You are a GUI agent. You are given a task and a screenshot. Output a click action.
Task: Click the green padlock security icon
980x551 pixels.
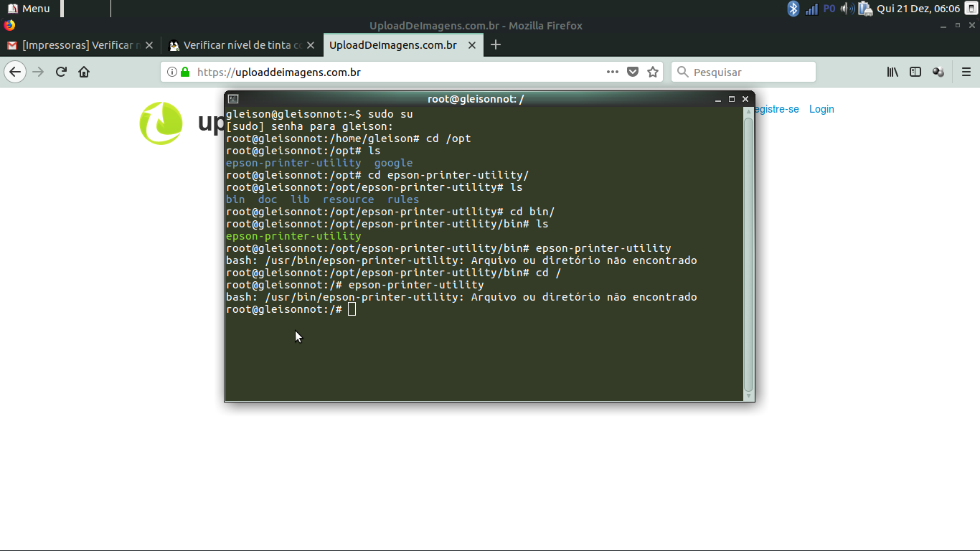point(185,72)
